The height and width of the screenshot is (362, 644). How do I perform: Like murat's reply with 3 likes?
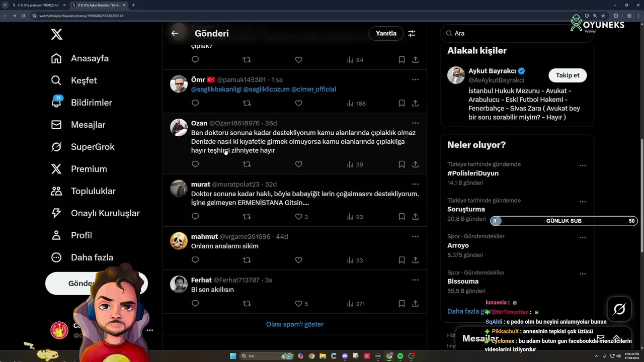[x=301, y=217]
